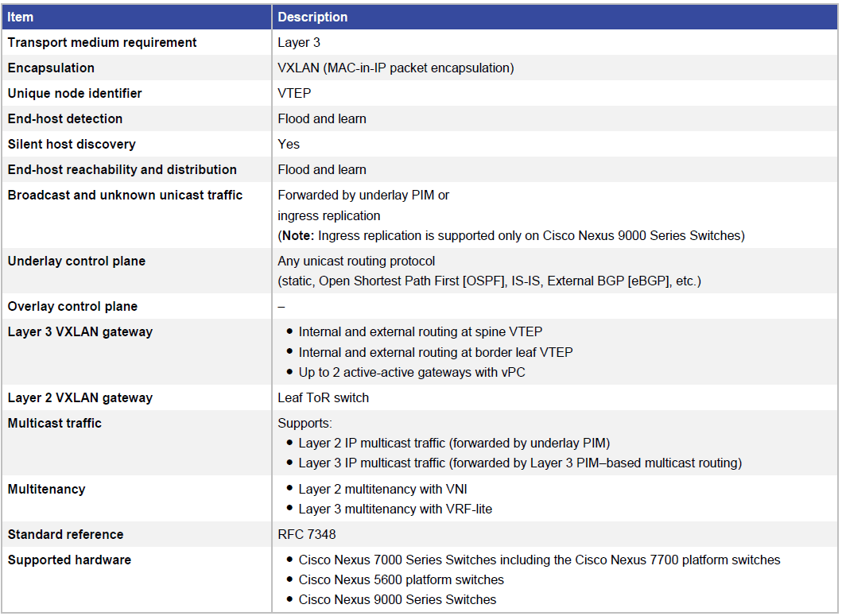
Task: Select the "Layer 3 multitenancy with VRF-lite" bullet
Action: (x=395, y=509)
